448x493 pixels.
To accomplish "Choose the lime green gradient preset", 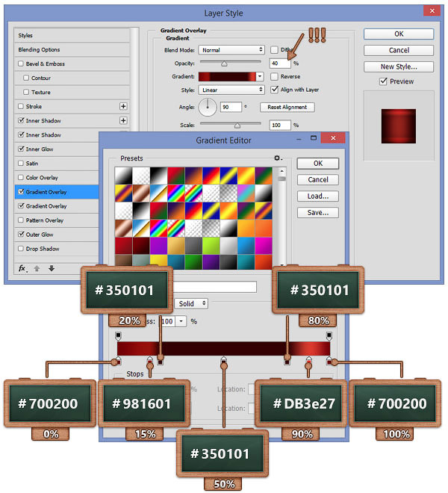I will (211, 246).
